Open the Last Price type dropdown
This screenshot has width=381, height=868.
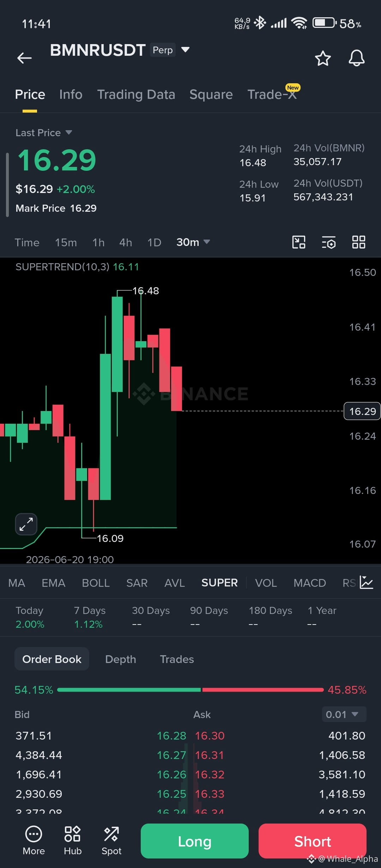pos(44,133)
